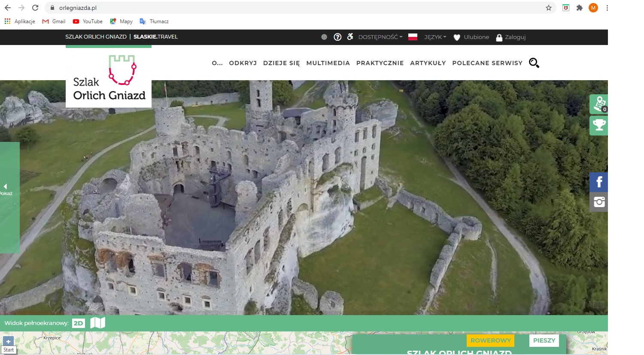Viewport: 644px width, 355px height.
Task: Select the PIESZY trail type
Action: click(x=544, y=340)
